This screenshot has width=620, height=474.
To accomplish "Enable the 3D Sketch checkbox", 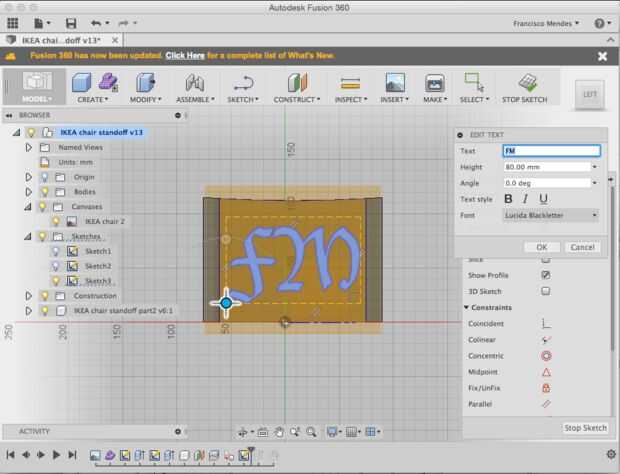I will (x=546, y=291).
